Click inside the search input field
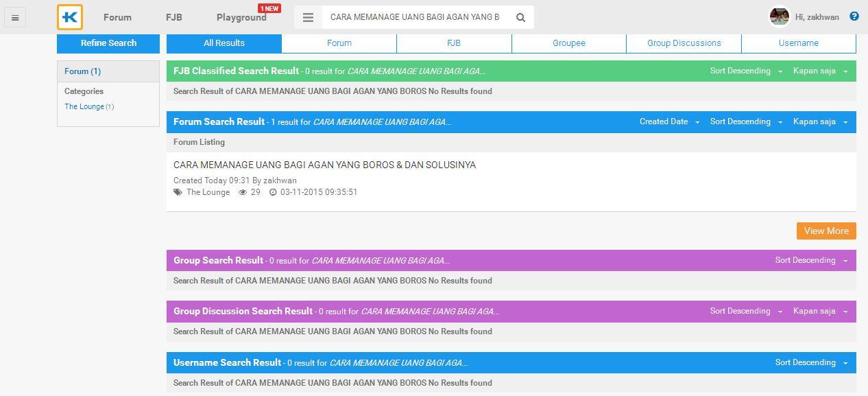The height and width of the screenshot is (396, 868). click(x=411, y=16)
